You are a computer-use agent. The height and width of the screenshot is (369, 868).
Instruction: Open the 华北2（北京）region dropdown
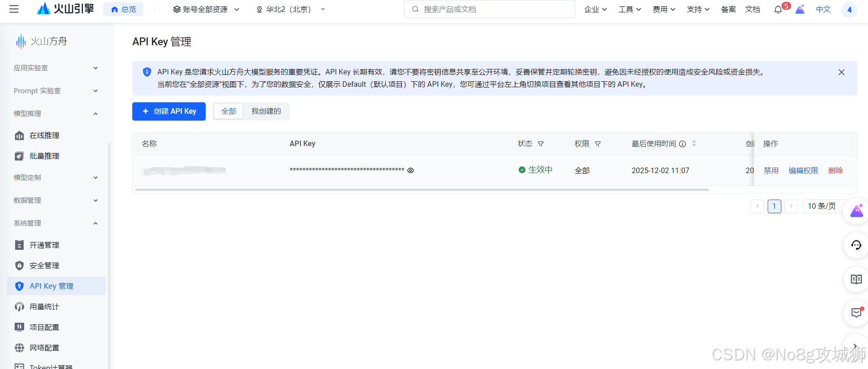[291, 9]
